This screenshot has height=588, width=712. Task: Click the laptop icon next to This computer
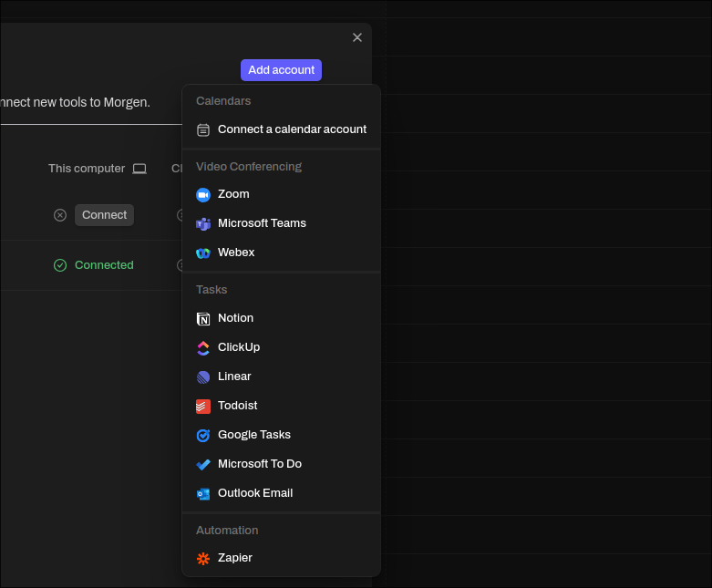[139, 169]
